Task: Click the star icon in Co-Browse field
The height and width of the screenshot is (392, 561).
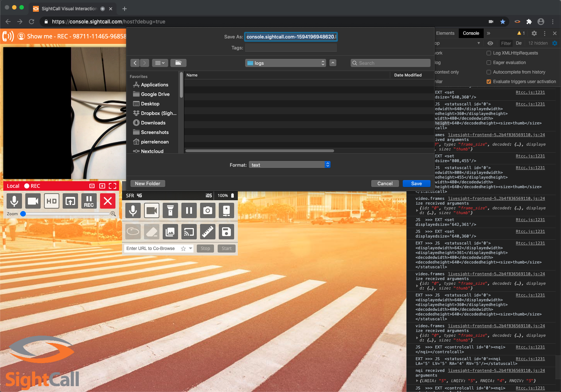Action: click(183, 249)
